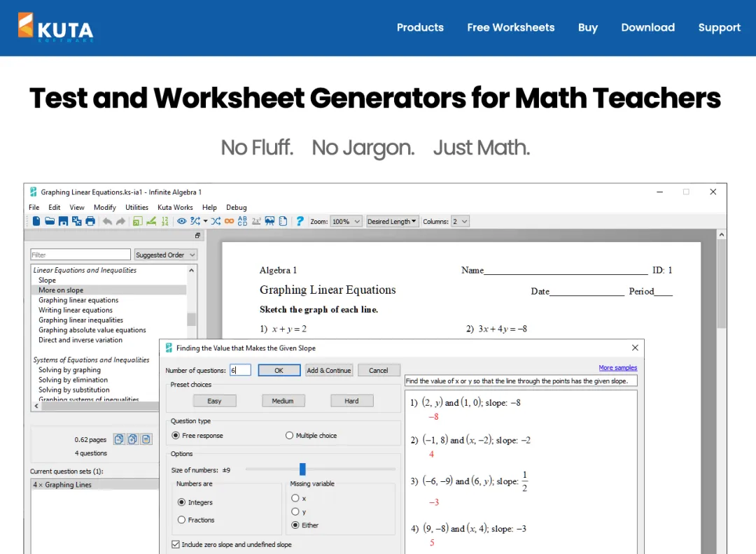Open the Desired Length dropdown
The height and width of the screenshot is (554, 756).
[392, 222]
